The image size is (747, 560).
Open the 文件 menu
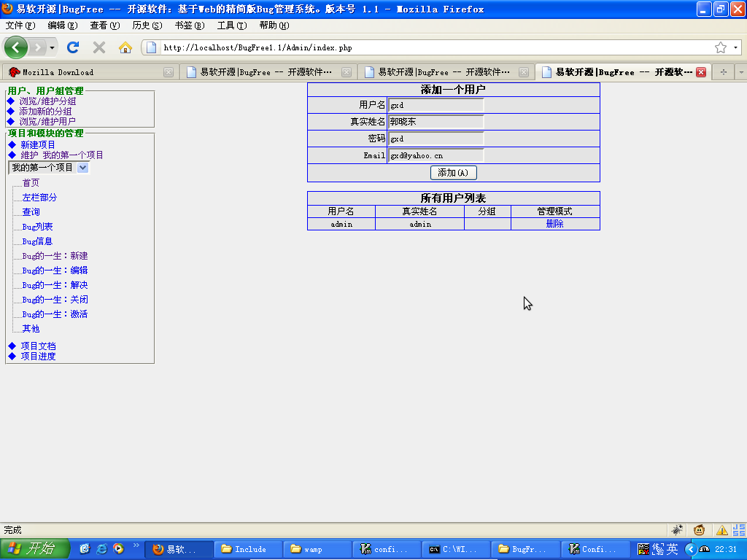[20, 26]
